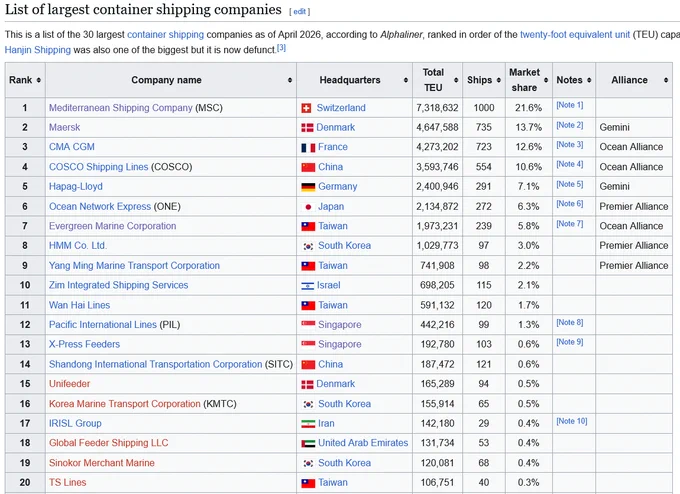Click the Taiwan flag in Evergreen row
Screen dimensions: 680x494
(308, 226)
